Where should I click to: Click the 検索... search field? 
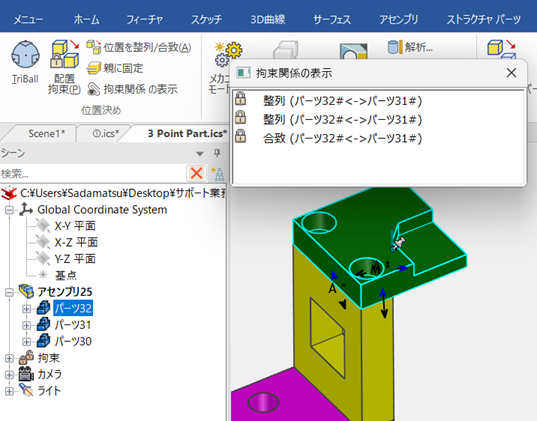[93, 174]
